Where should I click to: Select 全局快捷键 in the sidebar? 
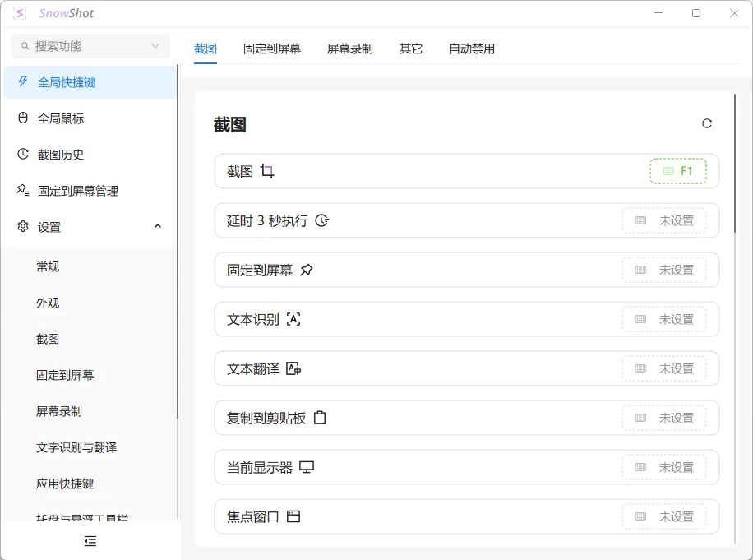pyautogui.click(x=90, y=82)
